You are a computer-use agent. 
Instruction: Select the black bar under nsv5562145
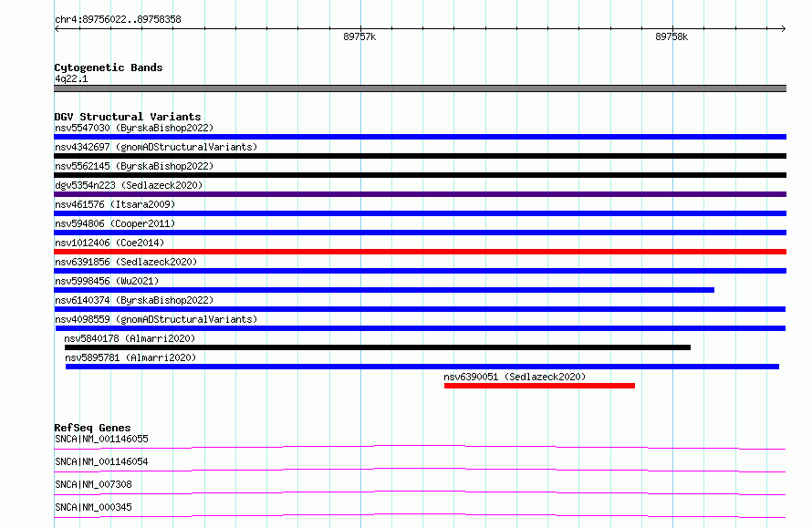[420, 175]
